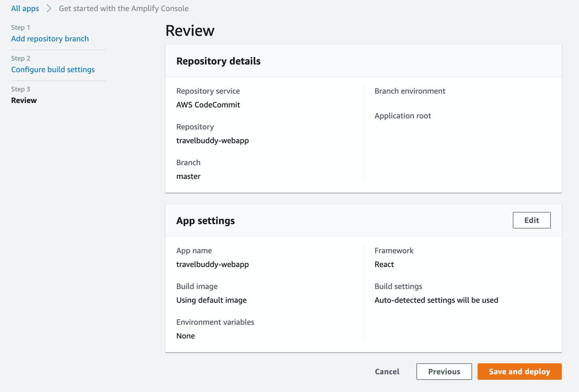This screenshot has width=579, height=392.
Task: Select travelbuddy-webapp value under Repository
Action: (x=213, y=140)
